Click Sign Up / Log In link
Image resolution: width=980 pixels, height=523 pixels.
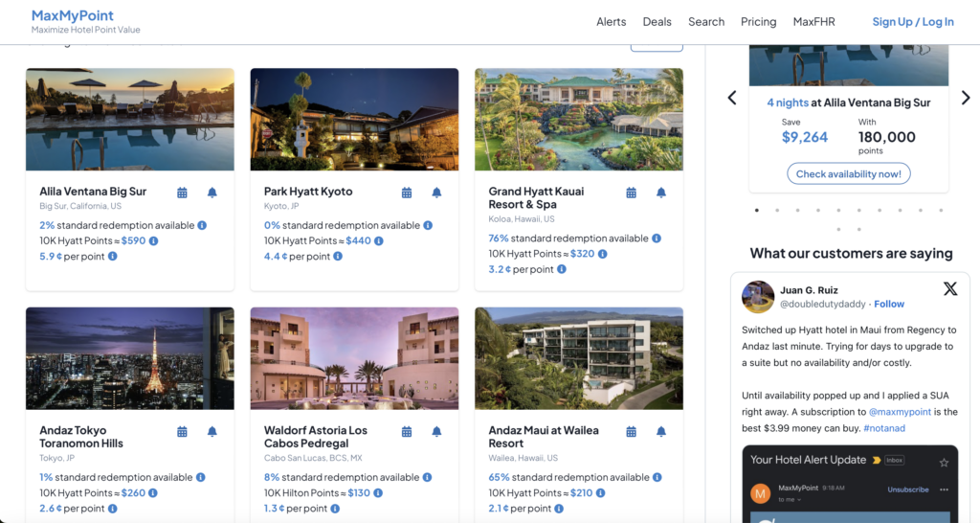pos(912,22)
